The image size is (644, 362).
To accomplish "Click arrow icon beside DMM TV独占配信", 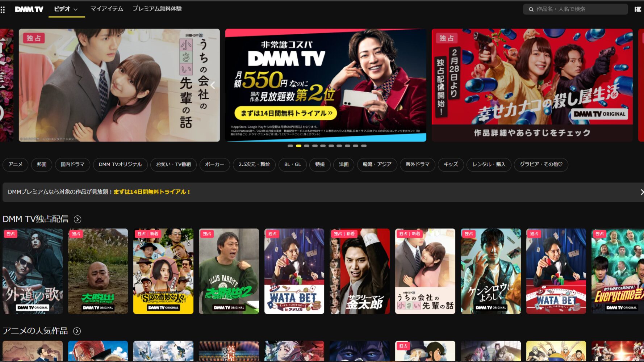I will pyautogui.click(x=78, y=219).
